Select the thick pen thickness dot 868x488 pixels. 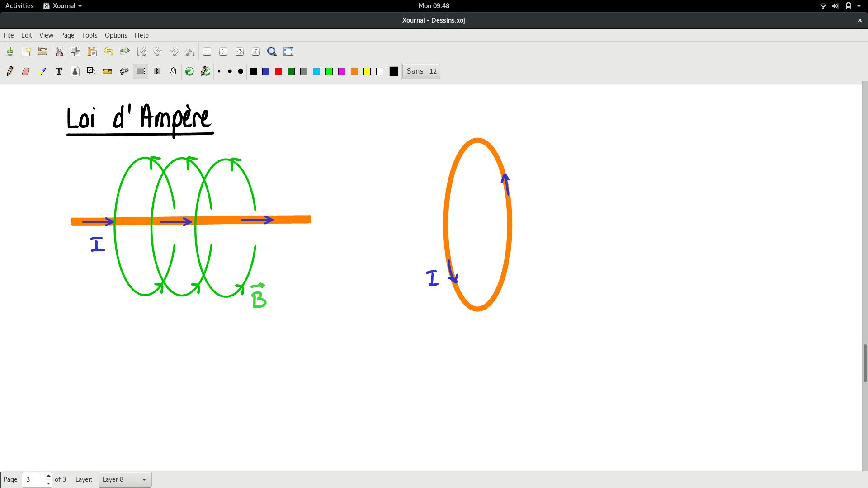(241, 71)
